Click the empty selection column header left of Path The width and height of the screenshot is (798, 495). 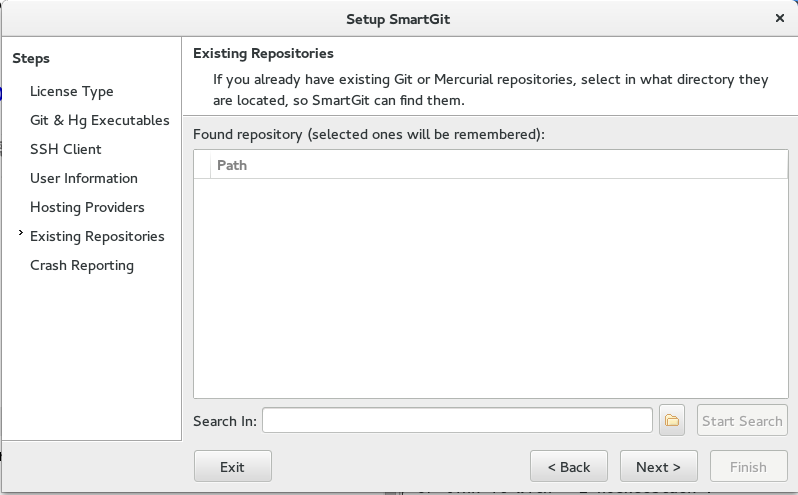tap(202, 165)
